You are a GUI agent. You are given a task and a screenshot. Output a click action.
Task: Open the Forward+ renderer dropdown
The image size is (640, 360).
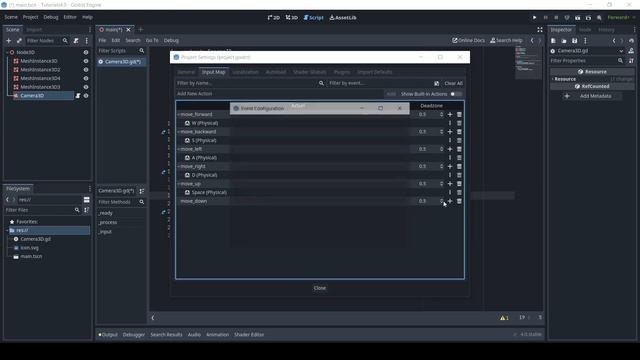coord(622,18)
